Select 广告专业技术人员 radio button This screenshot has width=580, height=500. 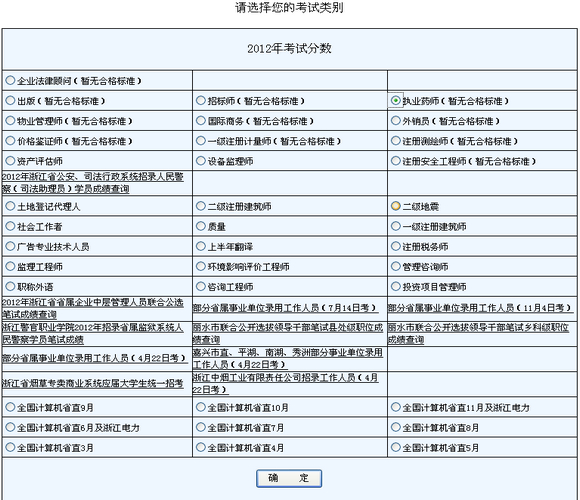click(10, 246)
